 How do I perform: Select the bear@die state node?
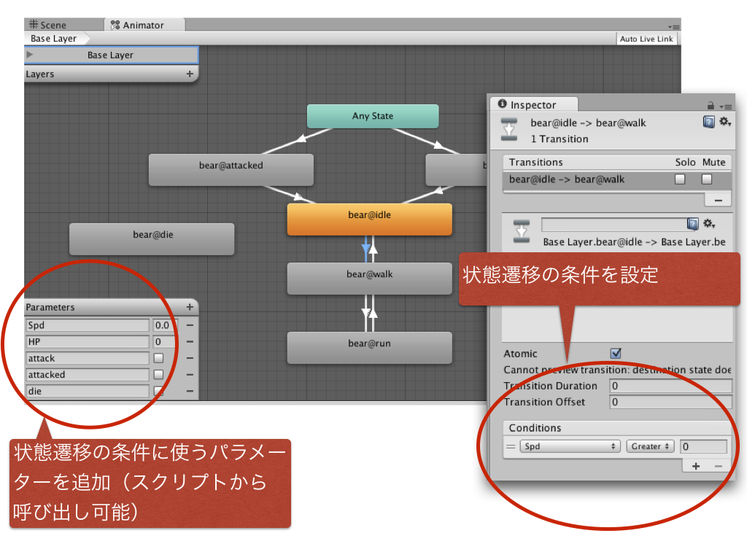point(152,239)
